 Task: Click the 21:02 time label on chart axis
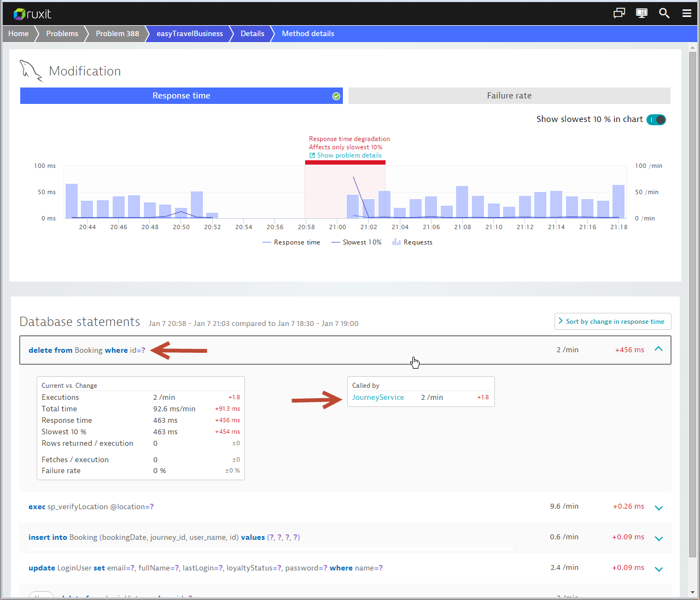(x=369, y=227)
